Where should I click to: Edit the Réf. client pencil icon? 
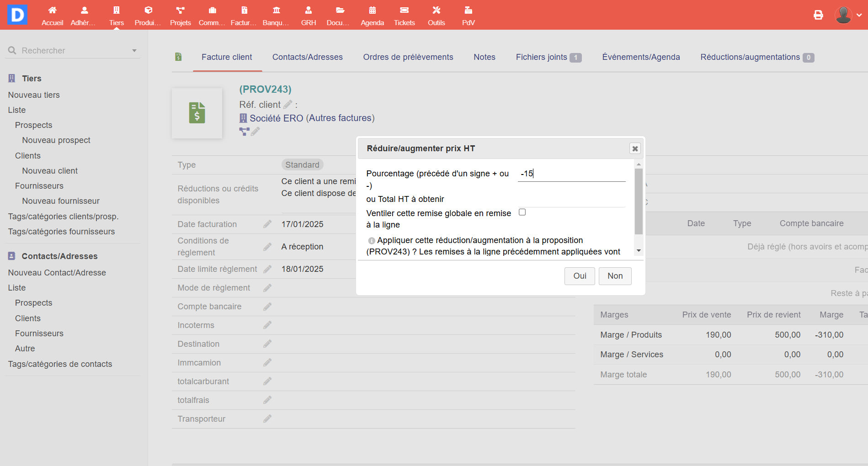click(288, 105)
